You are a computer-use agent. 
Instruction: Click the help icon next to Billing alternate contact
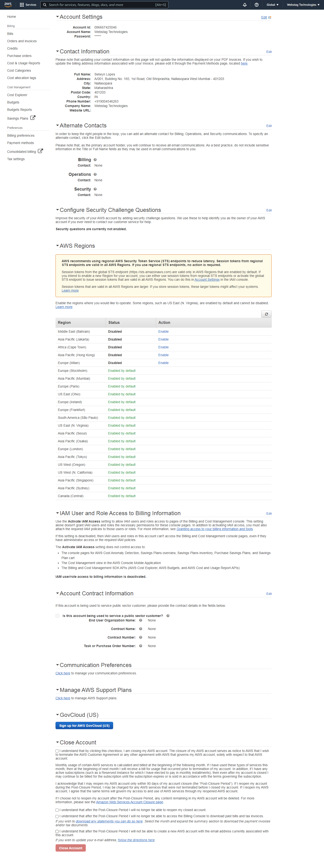tap(95, 160)
